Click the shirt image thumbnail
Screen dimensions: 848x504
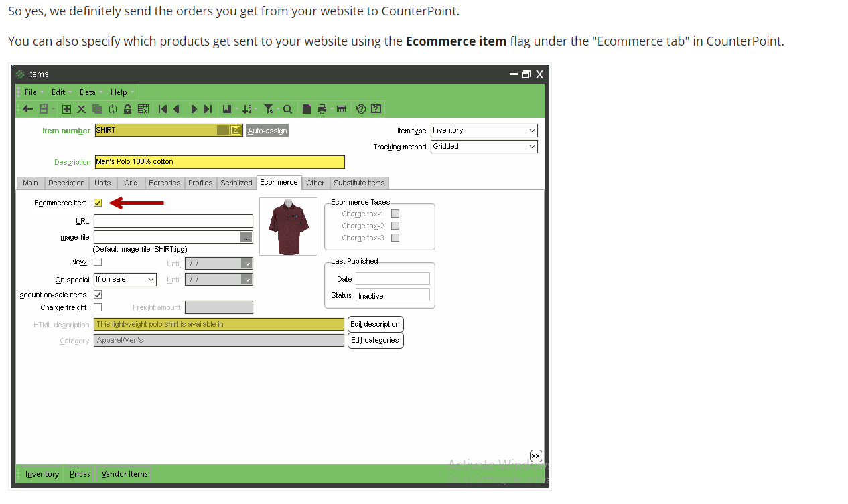(x=288, y=226)
